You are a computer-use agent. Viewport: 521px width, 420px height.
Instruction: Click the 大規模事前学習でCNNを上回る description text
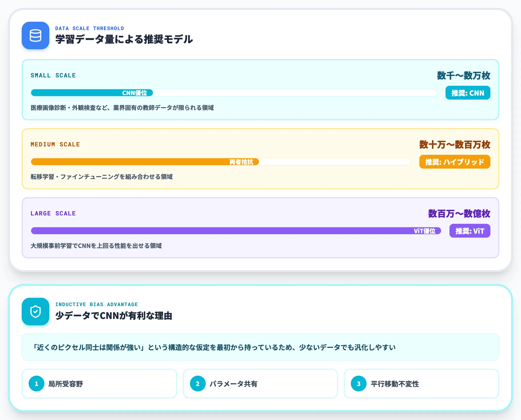(x=96, y=246)
